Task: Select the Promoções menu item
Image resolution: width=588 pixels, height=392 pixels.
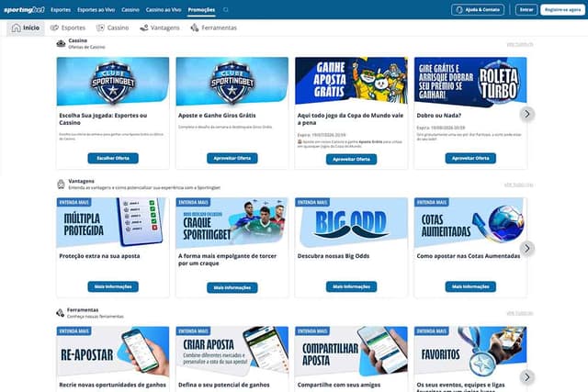Action: coord(201,10)
